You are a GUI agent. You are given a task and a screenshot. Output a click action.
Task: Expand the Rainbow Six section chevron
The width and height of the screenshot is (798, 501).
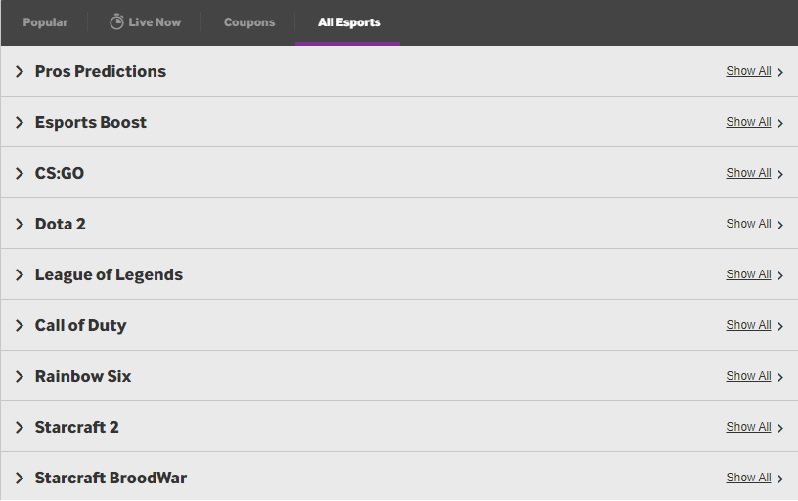pos(19,376)
